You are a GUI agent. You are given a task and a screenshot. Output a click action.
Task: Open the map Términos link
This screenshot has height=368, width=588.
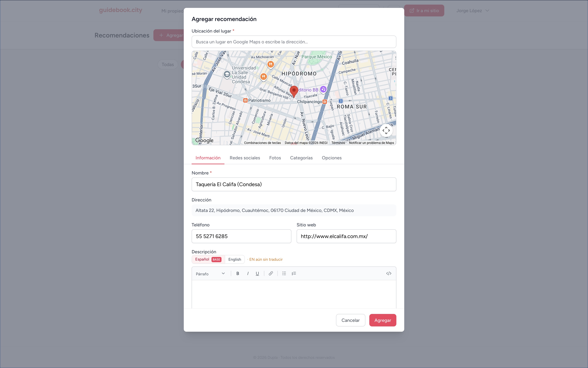coord(338,143)
